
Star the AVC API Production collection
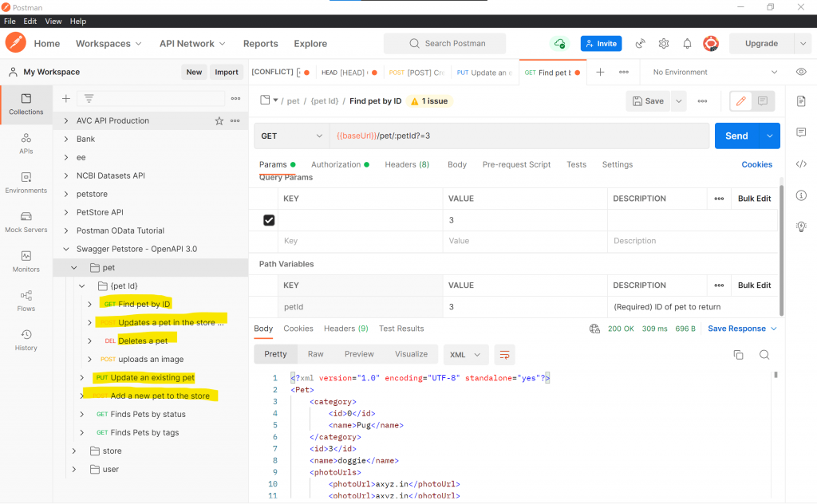219,120
